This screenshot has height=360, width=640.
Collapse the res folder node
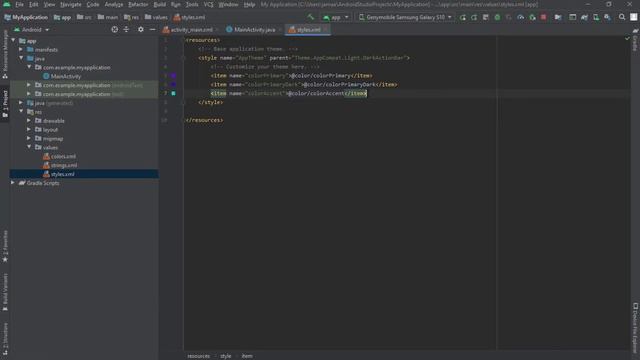point(21,112)
